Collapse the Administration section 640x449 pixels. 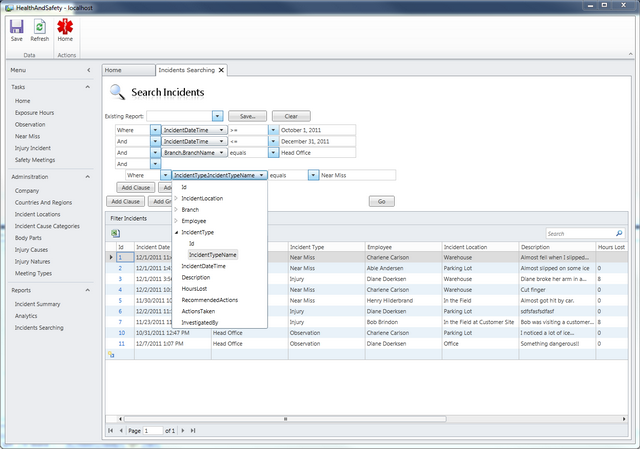coord(87,177)
